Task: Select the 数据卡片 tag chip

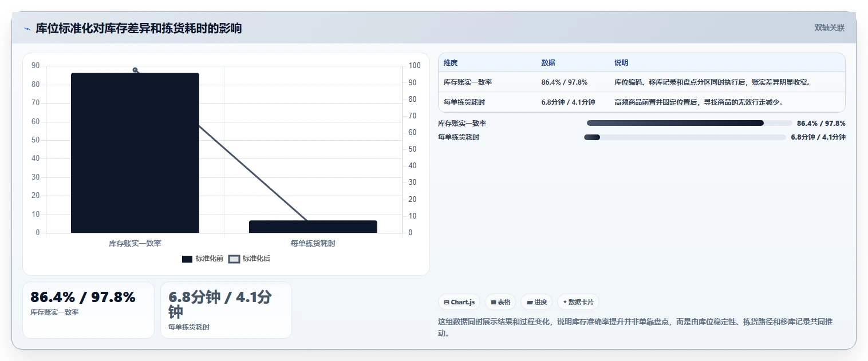Action: pos(578,302)
